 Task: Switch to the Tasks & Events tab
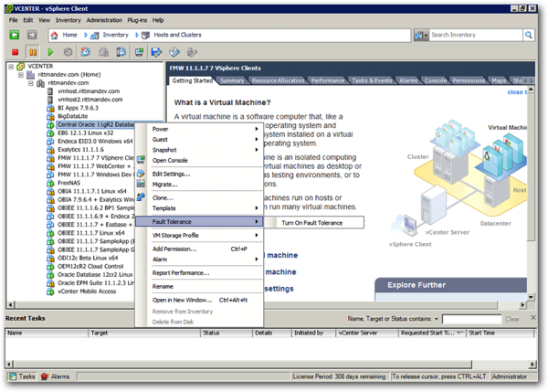point(372,80)
